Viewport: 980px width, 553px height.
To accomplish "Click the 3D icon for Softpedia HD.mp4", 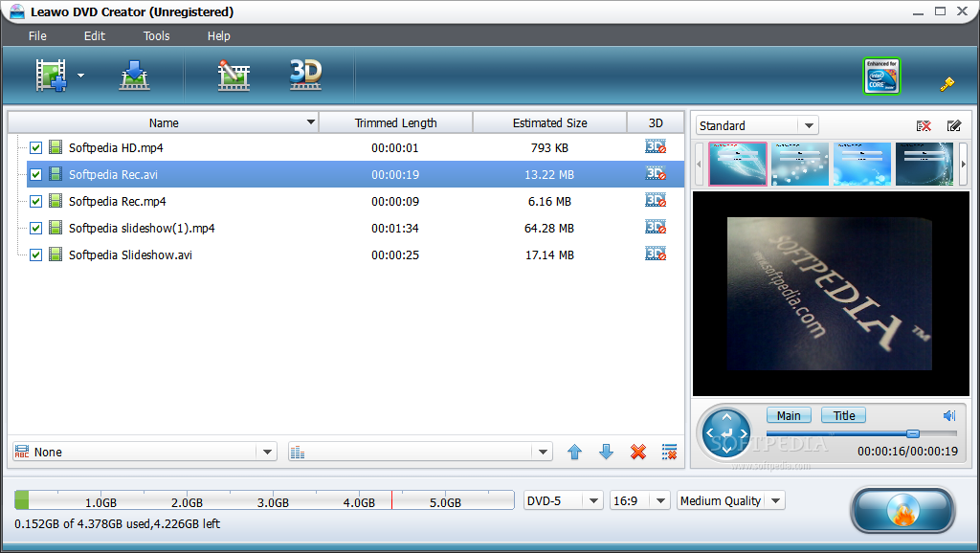I will pyautogui.click(x=656, y=146).
